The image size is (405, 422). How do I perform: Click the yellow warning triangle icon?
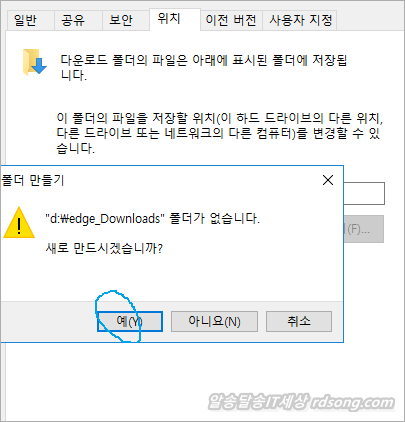click(19, 223)
